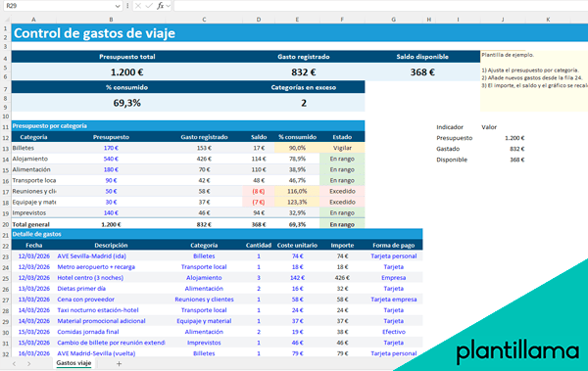
Task: Select column A header
Action: click(x=33, y=20)
